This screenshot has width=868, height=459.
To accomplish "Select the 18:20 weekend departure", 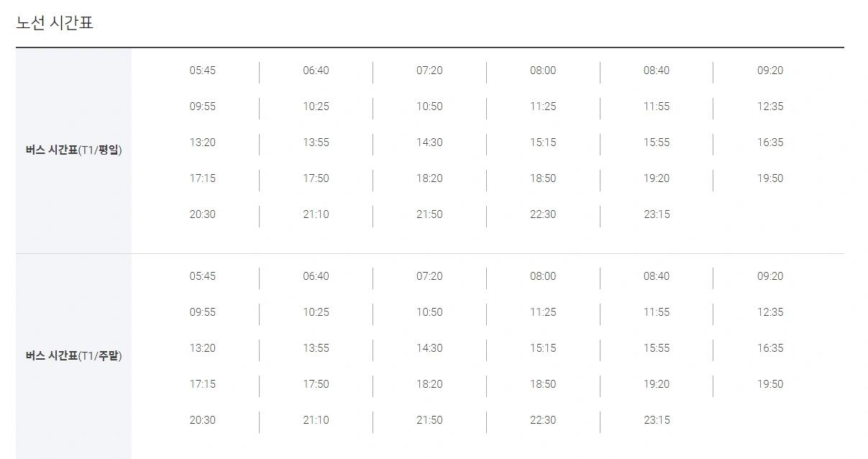I will click(429, 384).
